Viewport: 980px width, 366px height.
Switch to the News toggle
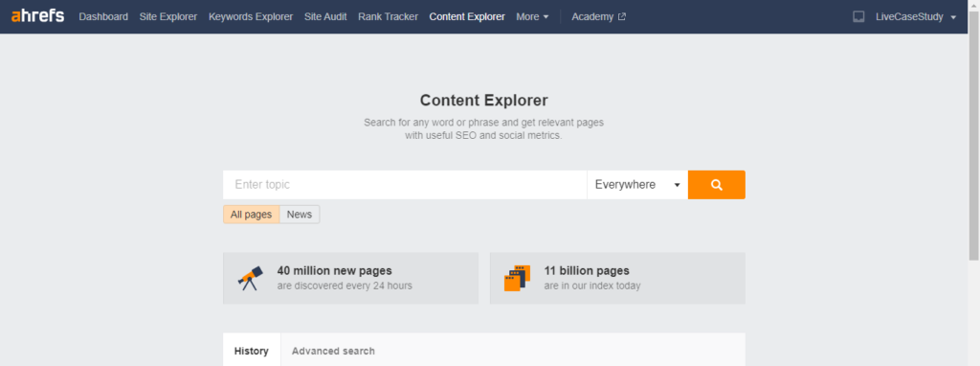point(300,215)
